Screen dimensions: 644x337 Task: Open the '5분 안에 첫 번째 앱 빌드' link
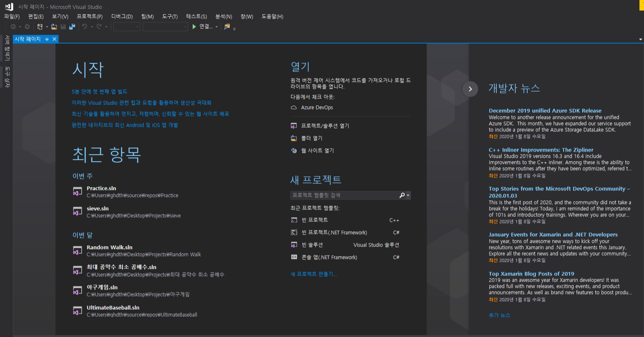point(99,92)
